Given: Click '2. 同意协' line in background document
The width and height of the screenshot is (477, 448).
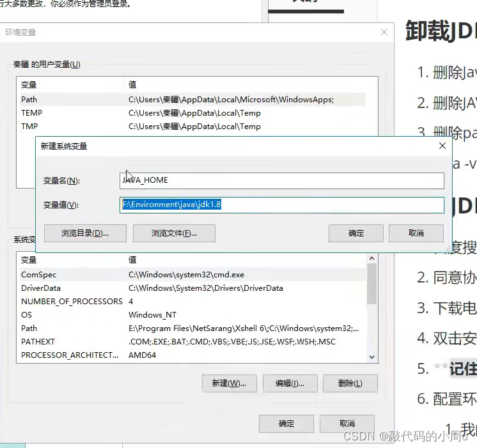Looking at the screenshot, I should (x=446, y=277).
